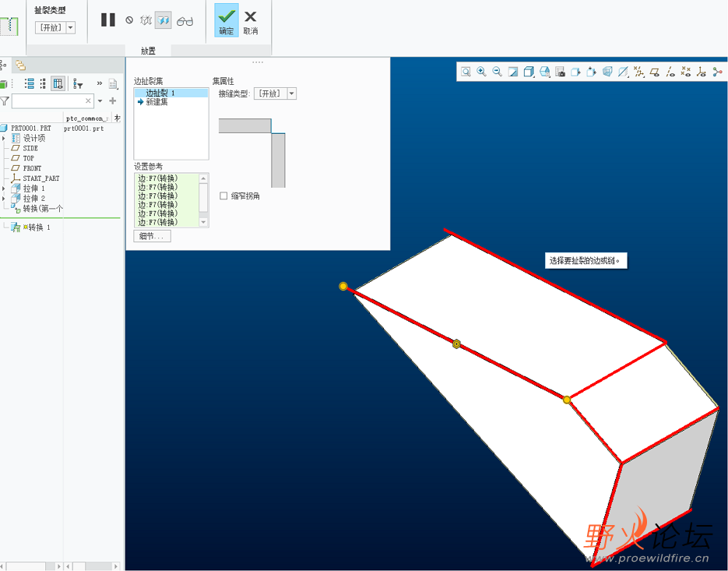
Task: Click the refit view icon
Action: 466,72
